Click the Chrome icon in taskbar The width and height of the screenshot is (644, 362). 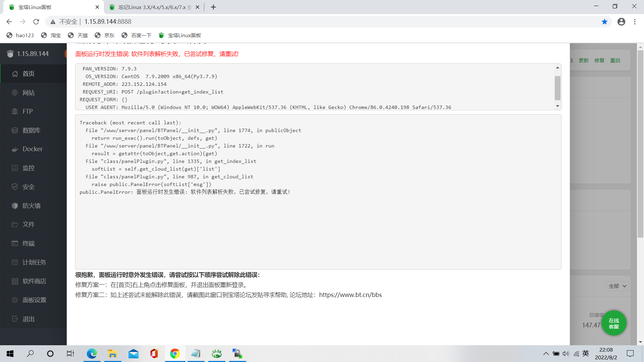pyautogui.click(x=175, y=354)
